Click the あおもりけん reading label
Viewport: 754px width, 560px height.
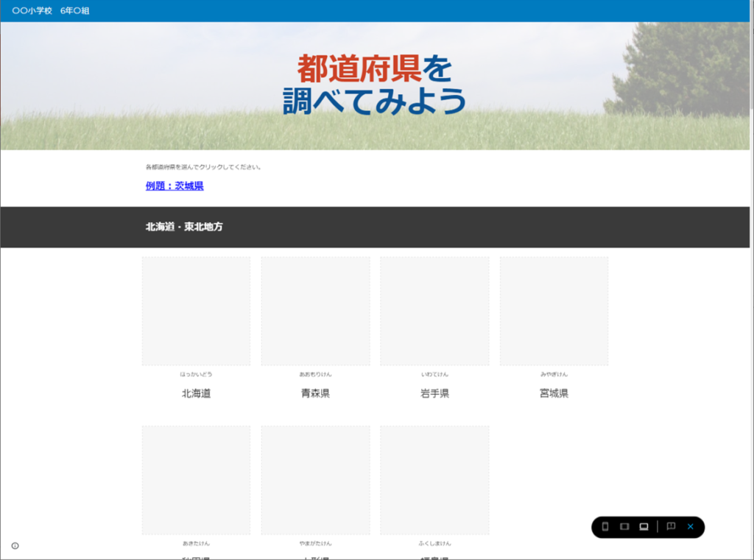(315, 374)
